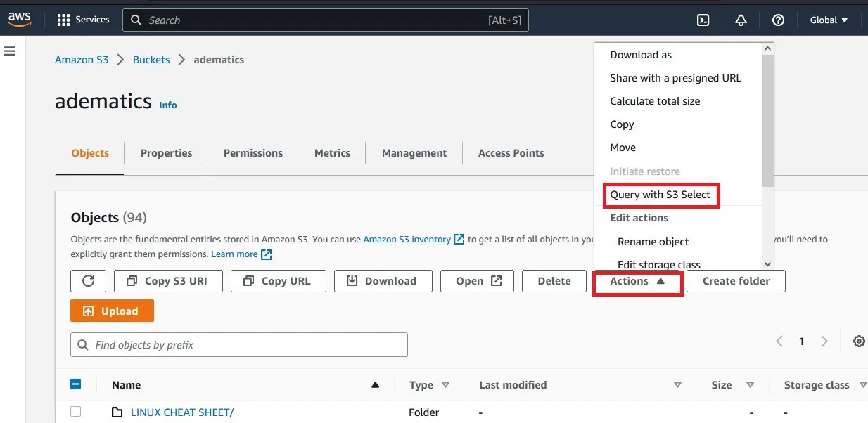This screenshot has width=868, height=423.
Task: Go to next page arrow
Action: 824,341
